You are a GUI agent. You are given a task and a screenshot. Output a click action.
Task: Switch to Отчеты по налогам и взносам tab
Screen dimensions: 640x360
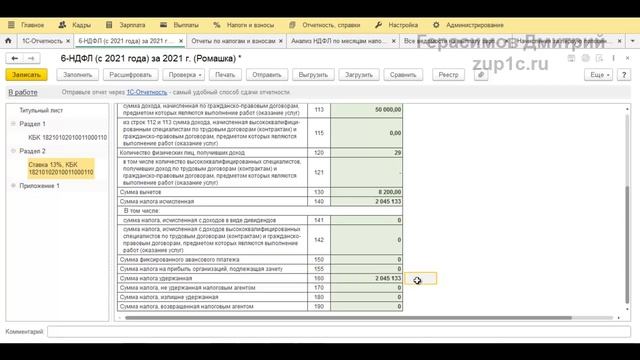(233, 41)
